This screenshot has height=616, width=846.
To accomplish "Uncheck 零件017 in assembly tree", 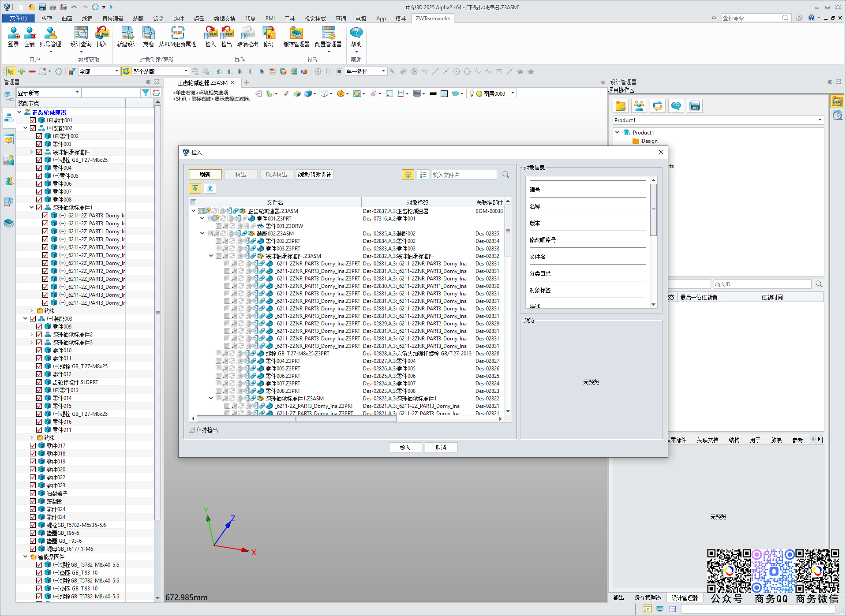I will (33, 446).
